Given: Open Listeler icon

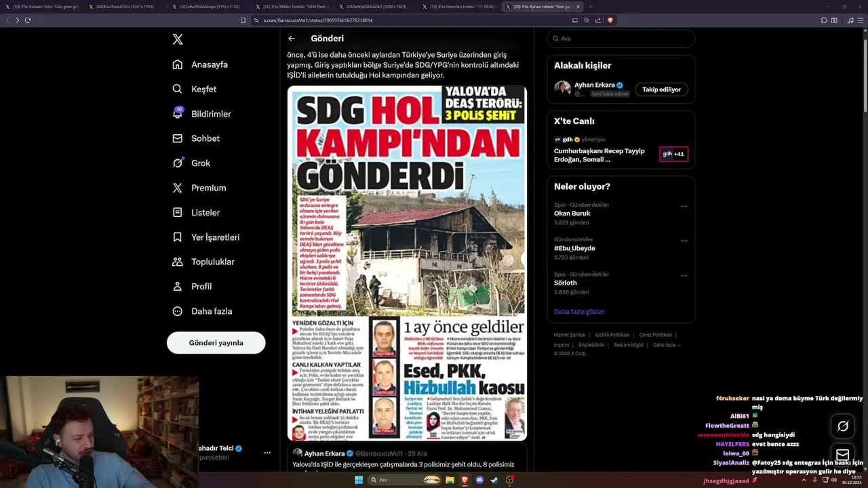Looking at the screenshot, I should pyautogui.click(x=178, y=212).
